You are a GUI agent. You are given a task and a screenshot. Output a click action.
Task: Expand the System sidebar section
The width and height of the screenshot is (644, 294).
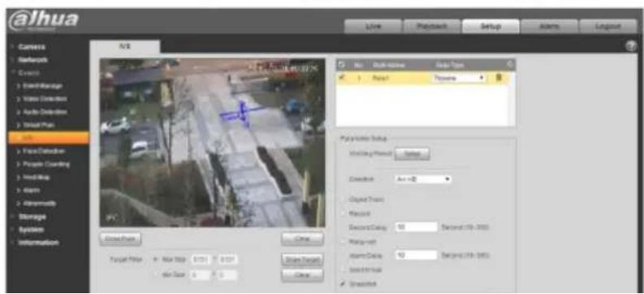[x=31, y=229]
